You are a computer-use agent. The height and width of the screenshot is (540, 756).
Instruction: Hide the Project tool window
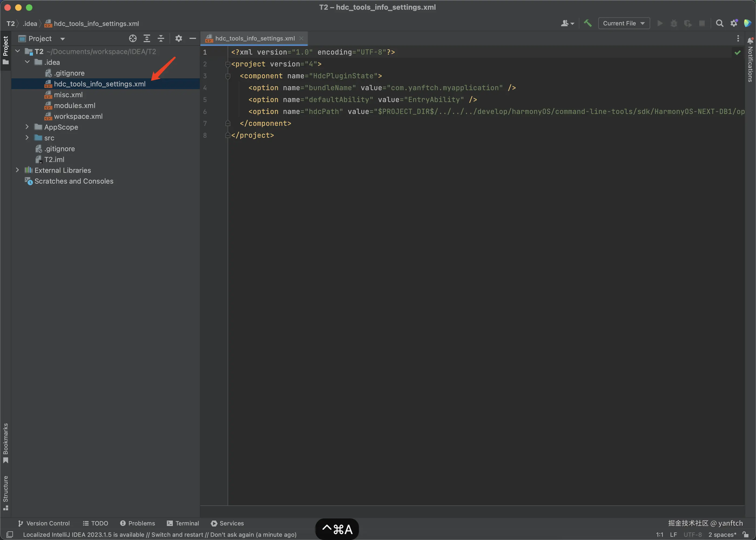tap(193, 39)
